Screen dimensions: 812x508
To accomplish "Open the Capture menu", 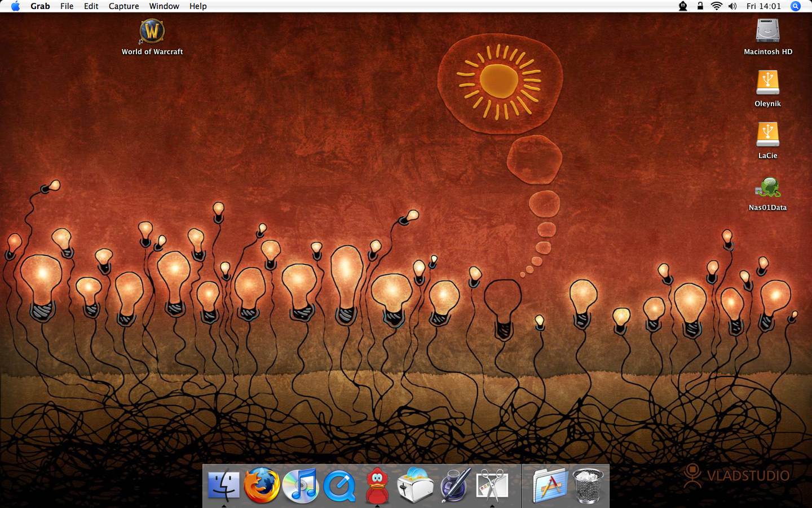I will click(x=123, y=6).
